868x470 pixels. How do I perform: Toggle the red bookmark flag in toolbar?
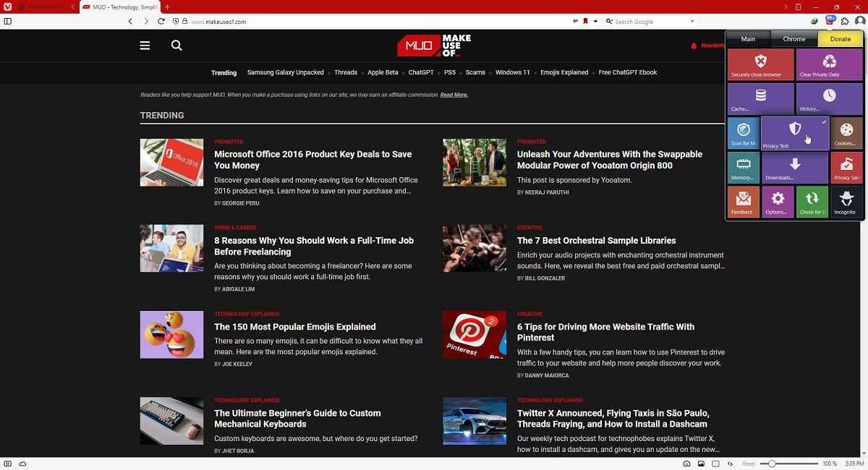pyautogui.click(x=584, y=21)
